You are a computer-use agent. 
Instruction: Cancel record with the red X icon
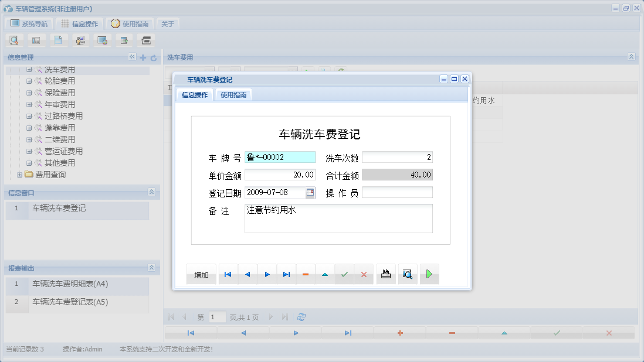coord(364,274)
